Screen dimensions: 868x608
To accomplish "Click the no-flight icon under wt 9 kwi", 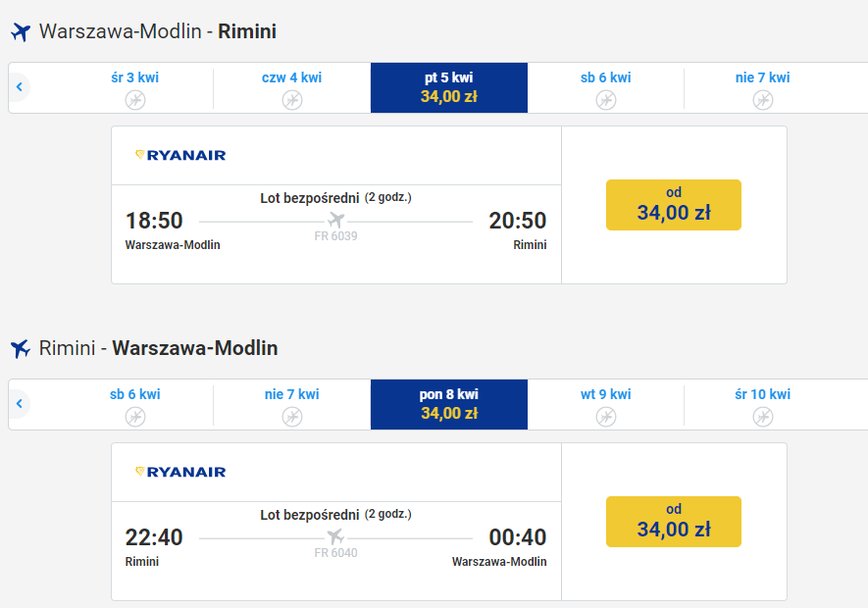I will pyautogui.click(x=606, y=417).
